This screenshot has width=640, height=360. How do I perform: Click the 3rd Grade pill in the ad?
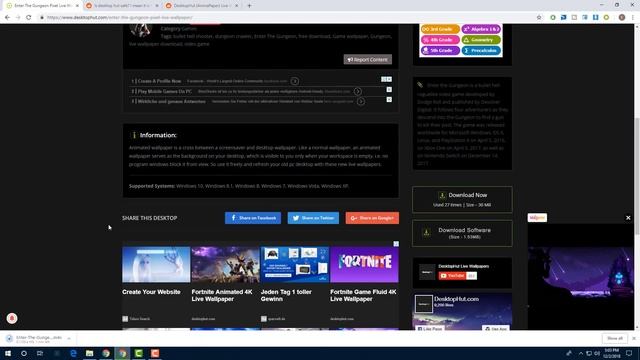pos(440,29)
